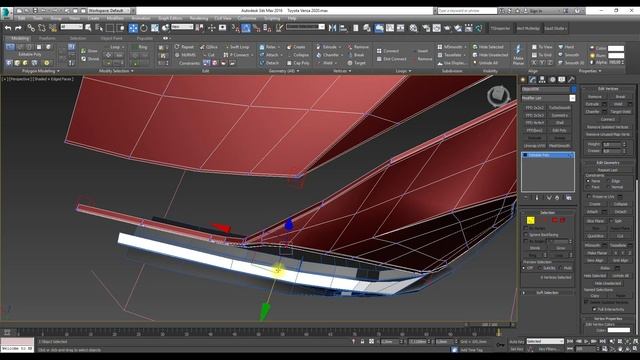Switch to the Utilities hammer icon

[571, 80]
